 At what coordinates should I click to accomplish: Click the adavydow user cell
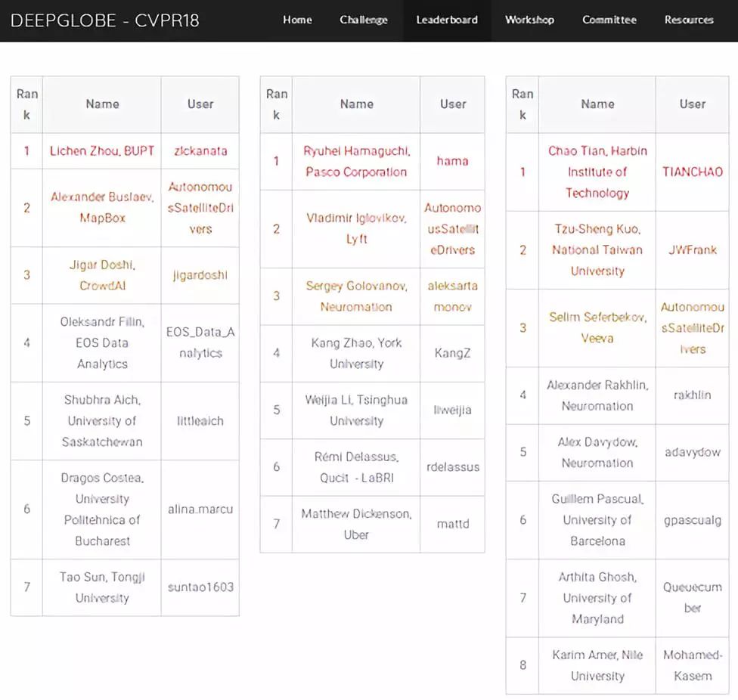coord(693,452)
